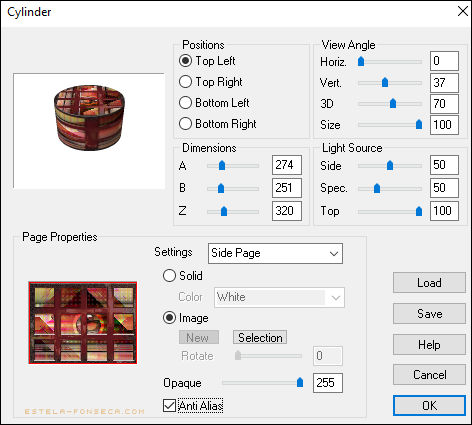The width and height of the screenshot is (472, 425).
Task: Click the Opaque slider handle
Action: pyautogui.click(x=300, y=382)
